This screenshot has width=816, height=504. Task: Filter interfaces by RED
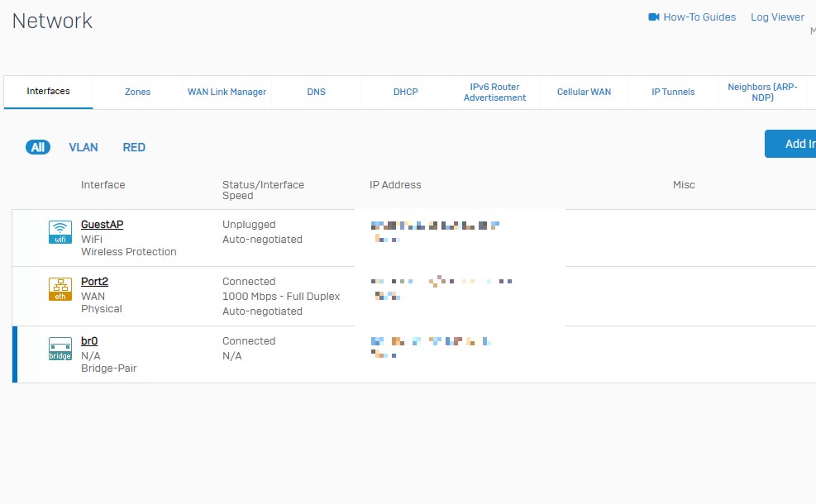pos(134,147)
